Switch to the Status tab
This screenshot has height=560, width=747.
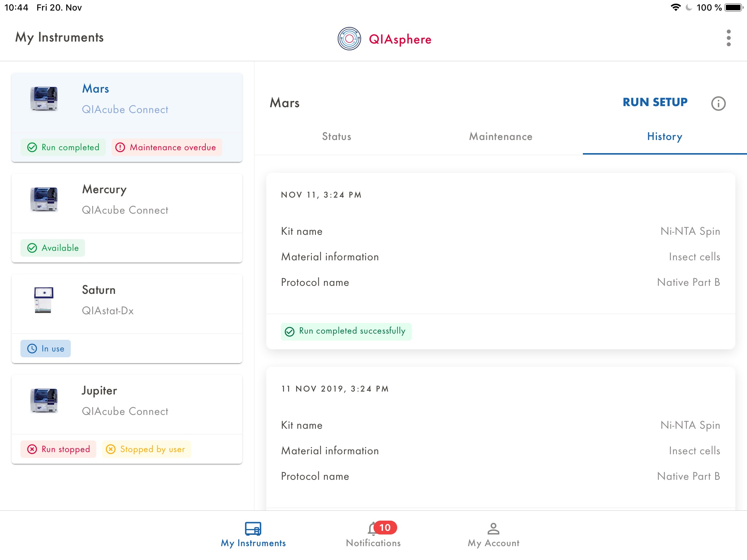(337, 136)
